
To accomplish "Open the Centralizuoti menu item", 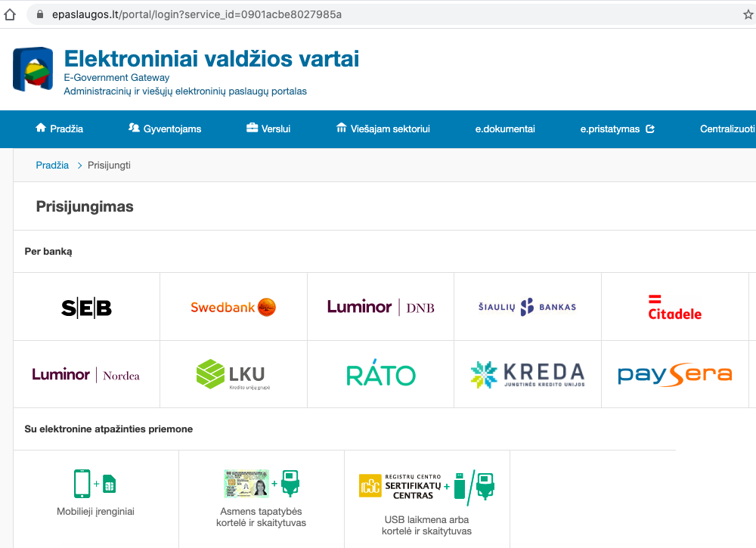I will coord(727,128).
